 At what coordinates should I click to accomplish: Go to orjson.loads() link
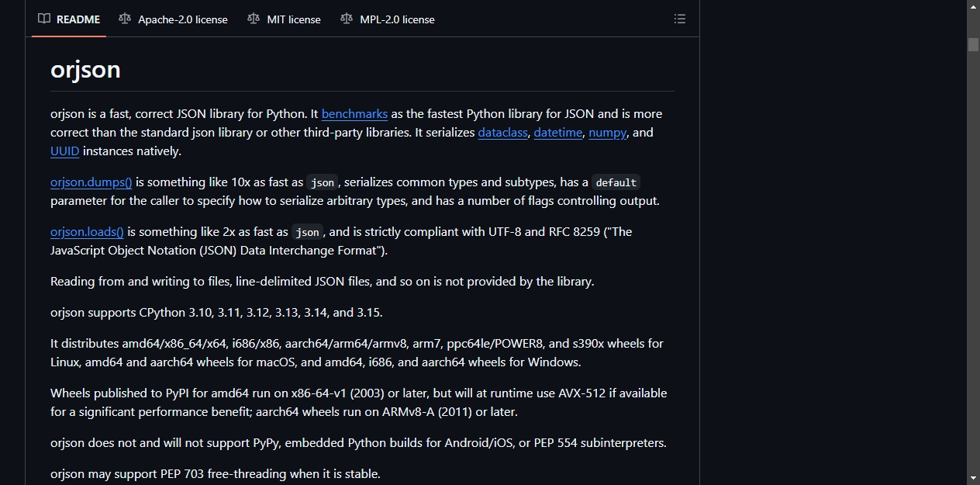[87, 232]
